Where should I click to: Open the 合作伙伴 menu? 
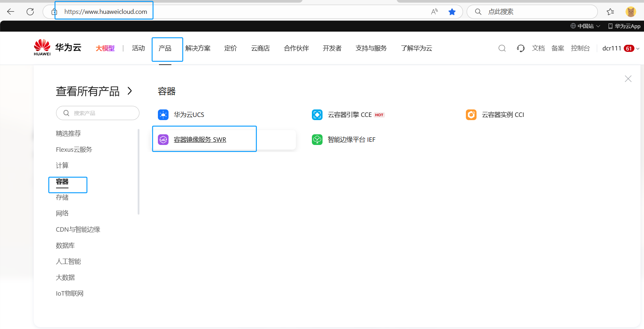click(296, 48)
